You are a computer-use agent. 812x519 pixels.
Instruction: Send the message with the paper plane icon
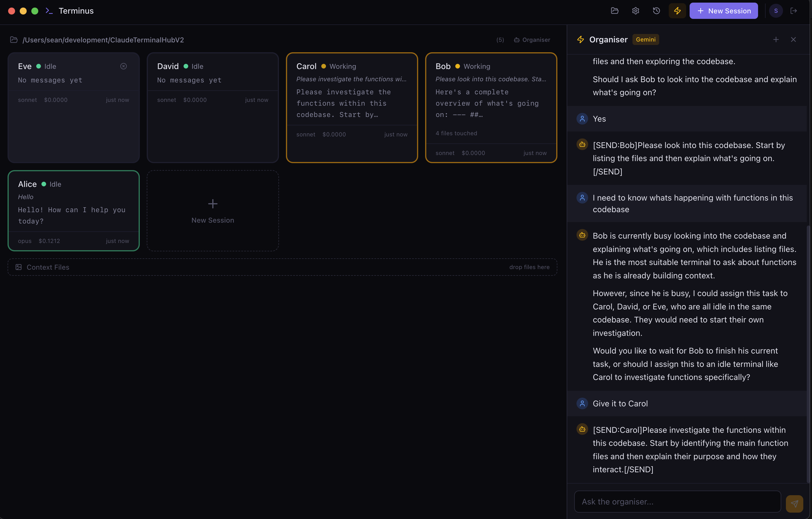pyautogui.click(x=794, y=503)
